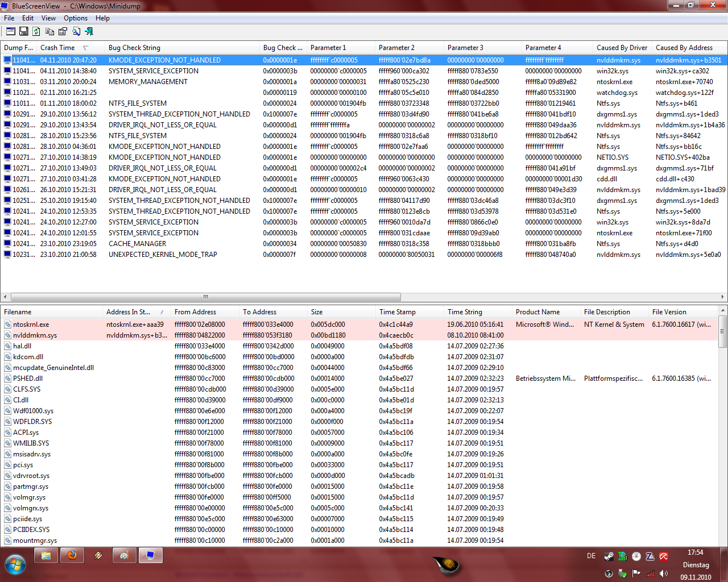Click the file icon beside nvlddmkm.sys in lower pane
Screen dimensions: 728x582
[7, 335]
